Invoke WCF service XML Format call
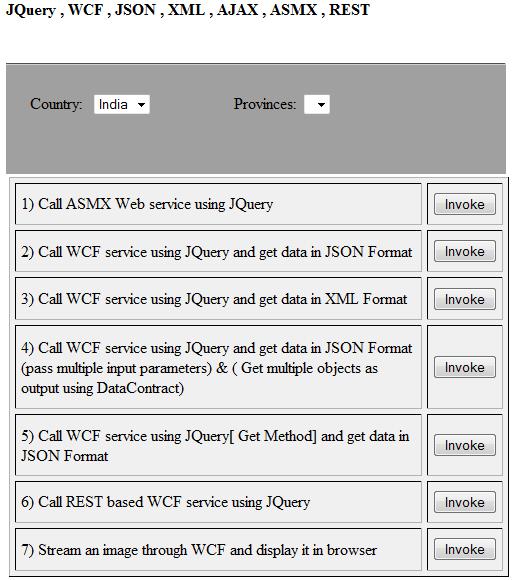This screenshot has height=580, width=516. pos(465,299)
